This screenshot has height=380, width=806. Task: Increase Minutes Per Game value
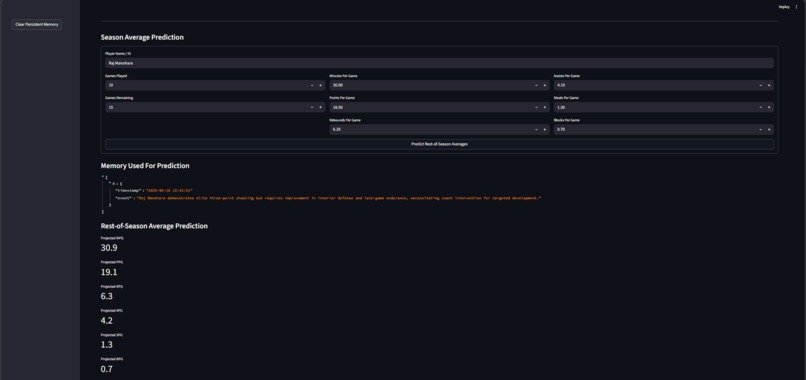[x=545, y=85]
